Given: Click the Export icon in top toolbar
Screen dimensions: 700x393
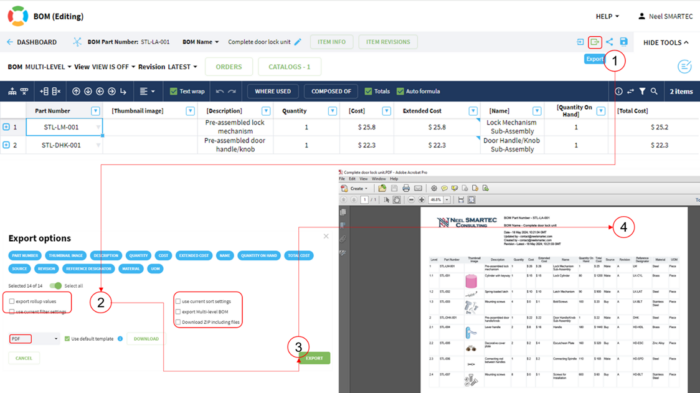Looking at the screenshot, I should 595,42.
